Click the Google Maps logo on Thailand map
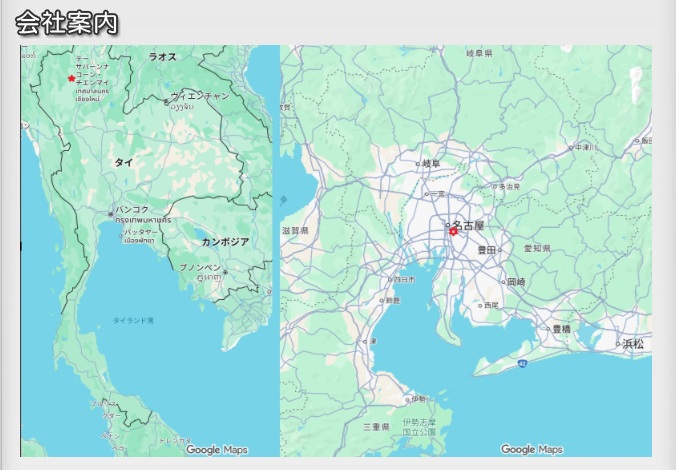Image resolution: width=676 pixels, height=470 pixels. [216, 450]
